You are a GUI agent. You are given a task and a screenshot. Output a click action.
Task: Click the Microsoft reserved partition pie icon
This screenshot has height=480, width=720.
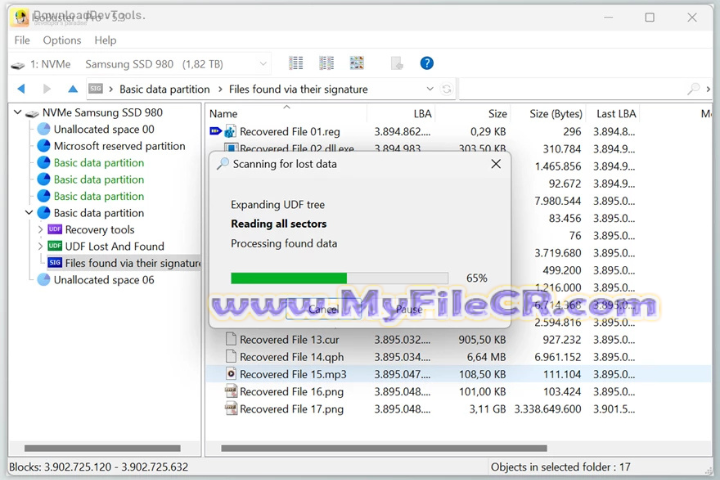click(x=44, y=146)
